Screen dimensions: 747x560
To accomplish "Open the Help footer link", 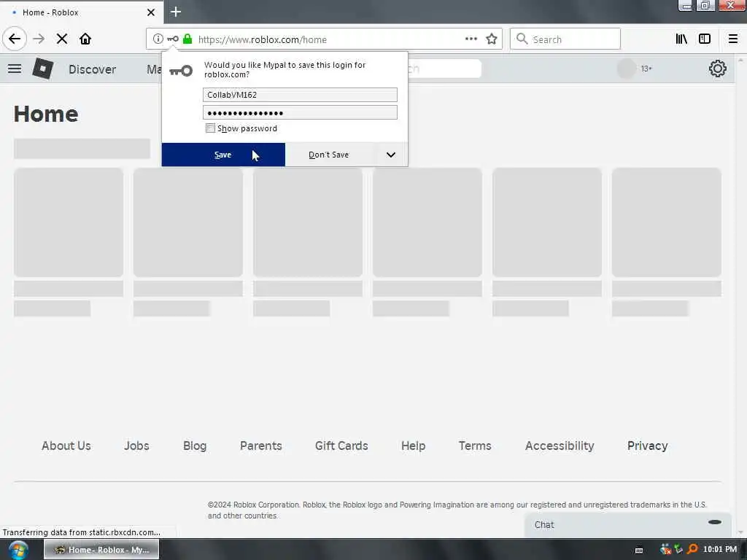I will (413, 446).
